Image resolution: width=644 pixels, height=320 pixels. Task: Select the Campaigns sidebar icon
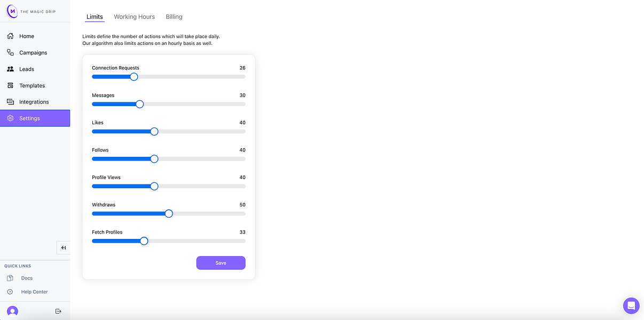click(10, 52)
